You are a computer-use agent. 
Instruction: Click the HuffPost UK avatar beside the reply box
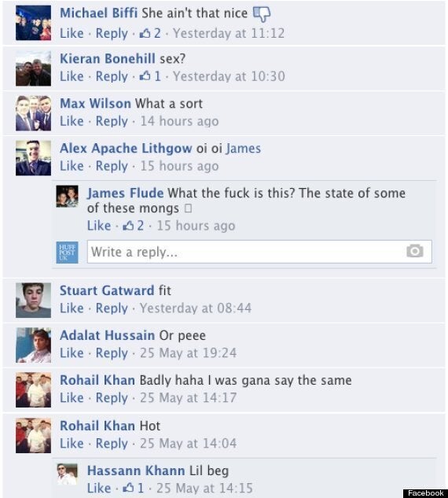[x=68, y=253]
